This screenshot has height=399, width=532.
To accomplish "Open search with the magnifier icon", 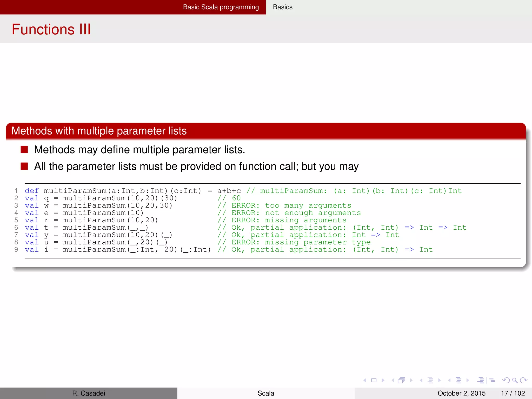I will click(x=515, y=381).
